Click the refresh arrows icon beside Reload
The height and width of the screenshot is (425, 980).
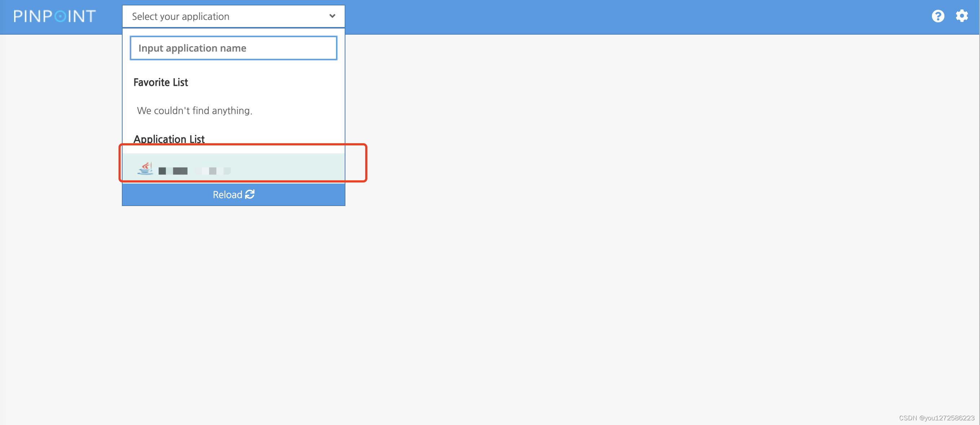pyautogui.click(x=250, y=194)
